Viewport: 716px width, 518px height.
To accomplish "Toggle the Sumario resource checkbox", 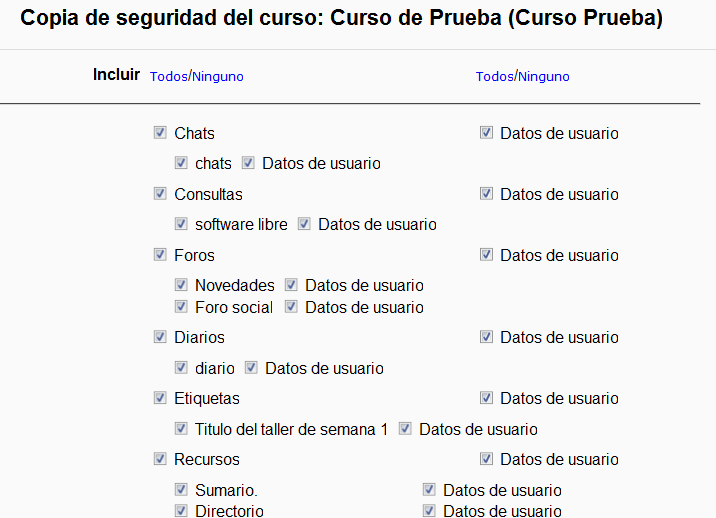I will pyautogui.click(x=181, y=490).
